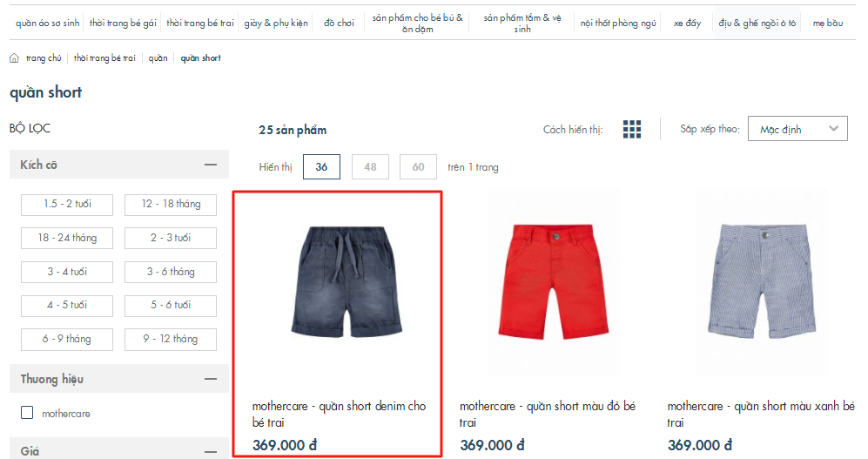This screenshot has width=868, height=459.
Task: Open the đồ chơi menu
Action: pyautogui.click(x=339, y=24)
